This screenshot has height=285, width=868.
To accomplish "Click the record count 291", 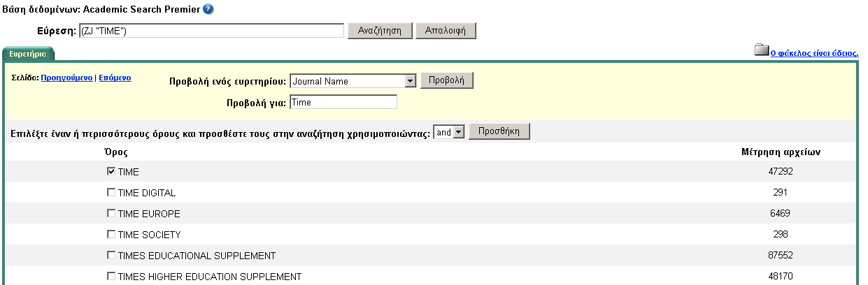I will point(781,193).
